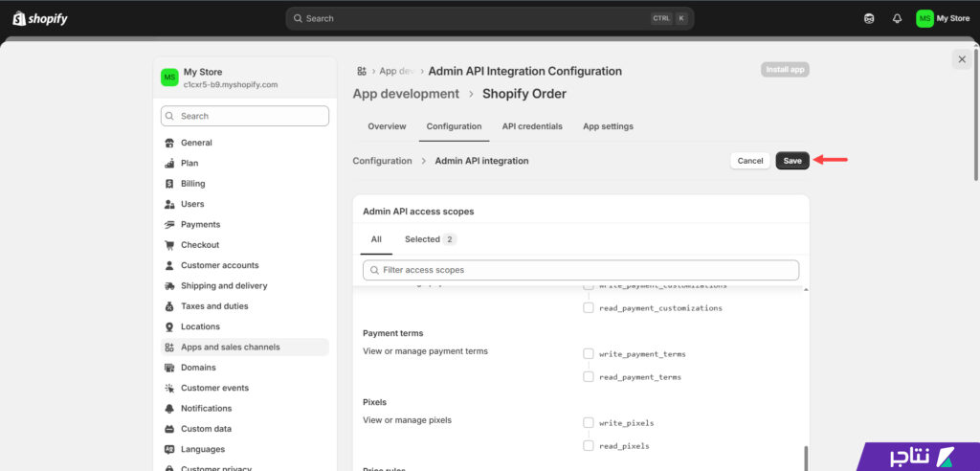Viewport: 980px width, 471px height.
Task: Click the page vertical scrollbar
Action: tap(976, 113)
